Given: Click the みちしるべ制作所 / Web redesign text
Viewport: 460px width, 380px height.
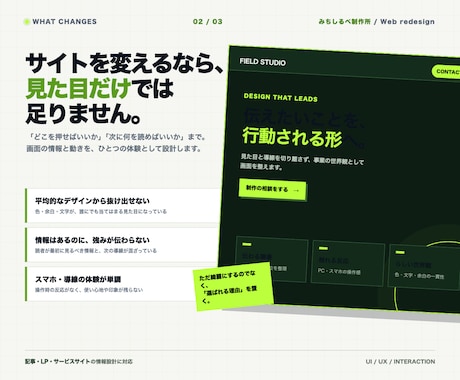Looking at the screenshot, I should (x=377, y=22).
